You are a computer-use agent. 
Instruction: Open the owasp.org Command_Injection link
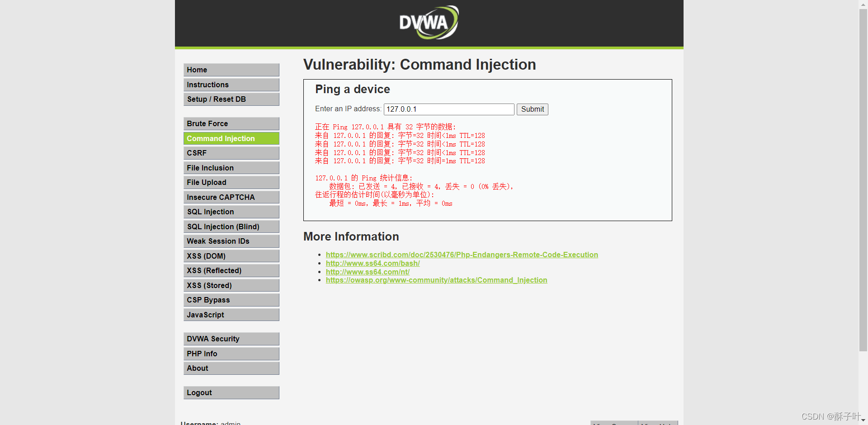[436, 280]
